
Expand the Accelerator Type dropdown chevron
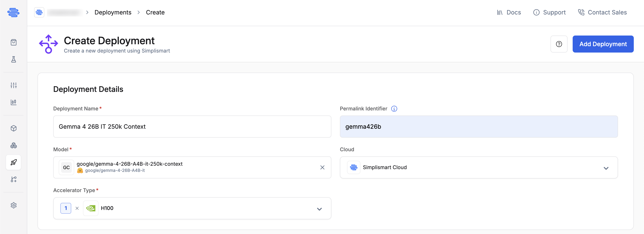[319, 209]
